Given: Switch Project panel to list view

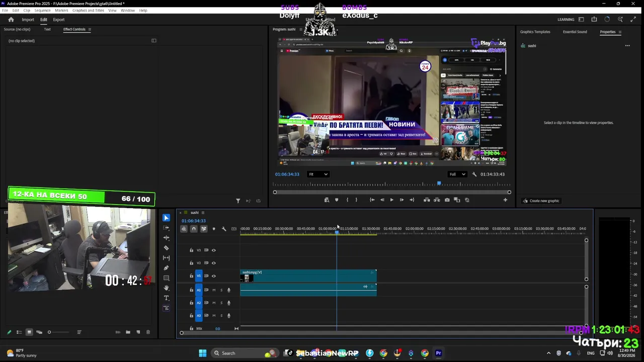Looking at the screenshot, I should point(19,332).
